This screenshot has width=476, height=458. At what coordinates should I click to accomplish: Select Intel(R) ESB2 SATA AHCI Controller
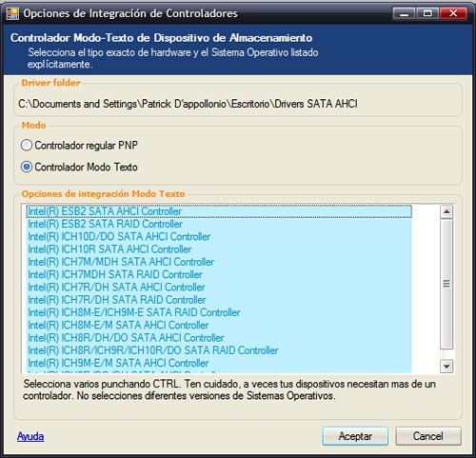[219, 211]
